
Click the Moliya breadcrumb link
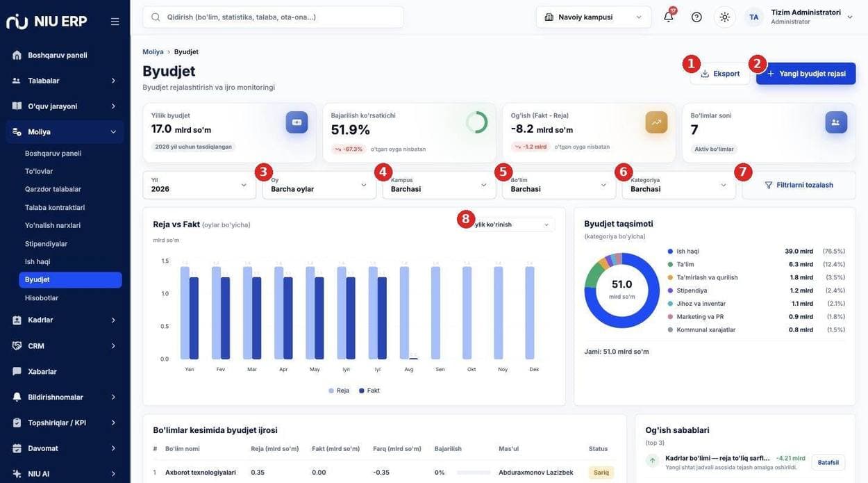[x=153, y=52]
